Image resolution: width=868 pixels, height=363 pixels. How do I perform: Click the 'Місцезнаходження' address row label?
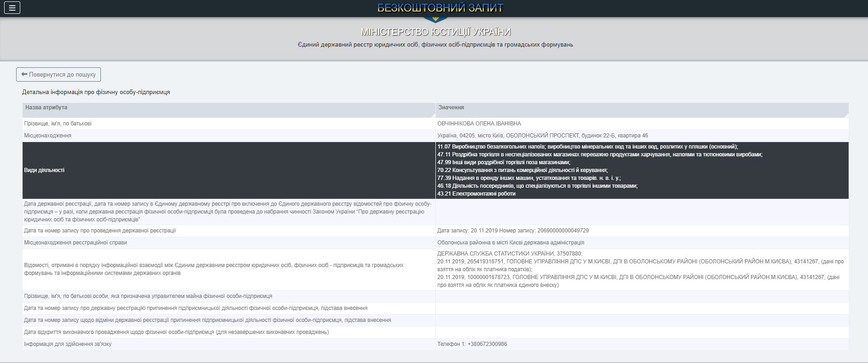pyautogui.click(x=47, y=136)
